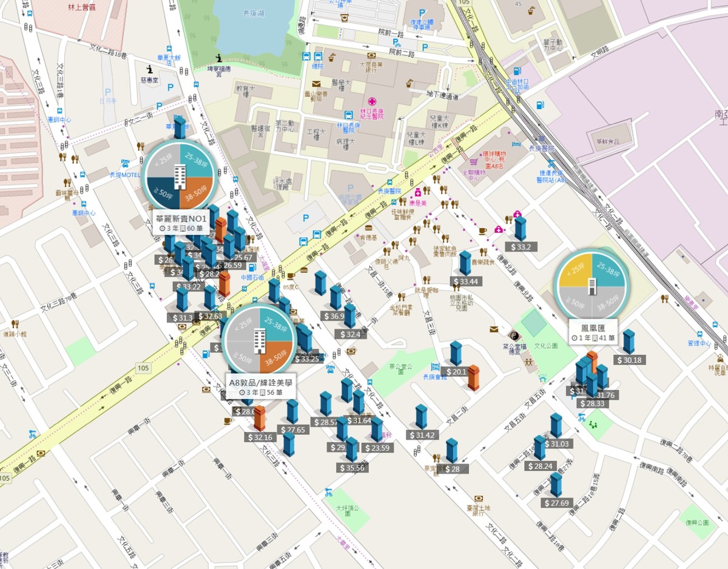728x569 pixels.
Task: Select the building marker above $33.44
Action: pyautogui.click(x=465, y=263)
